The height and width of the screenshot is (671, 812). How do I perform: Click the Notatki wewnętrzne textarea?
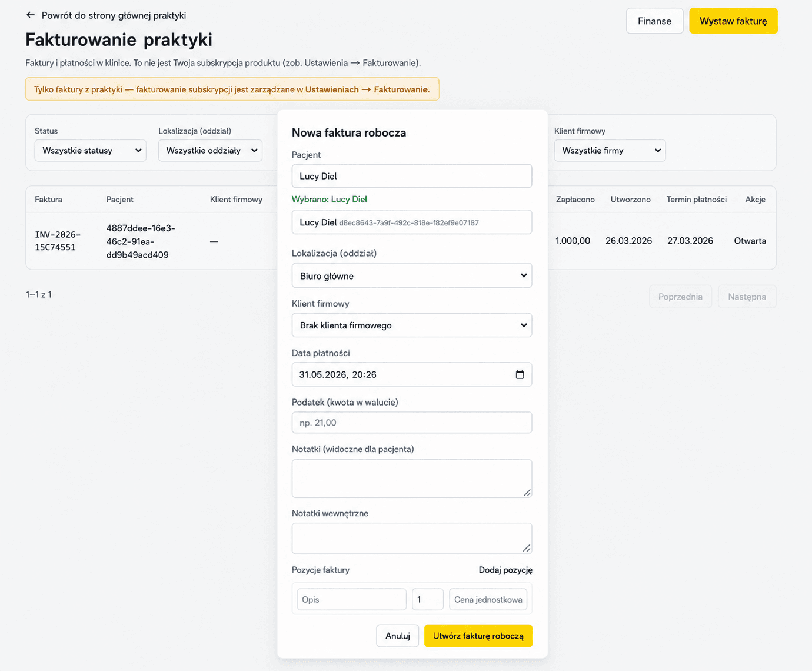tap(412, 539)
